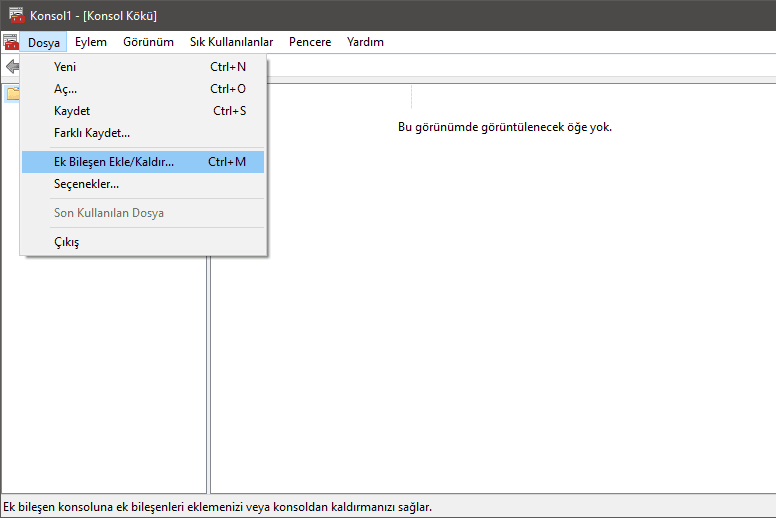Screen dimensions: 776x518
Task: Choose Seçenekler... from the Dosya menu
Action: (143, 184)
